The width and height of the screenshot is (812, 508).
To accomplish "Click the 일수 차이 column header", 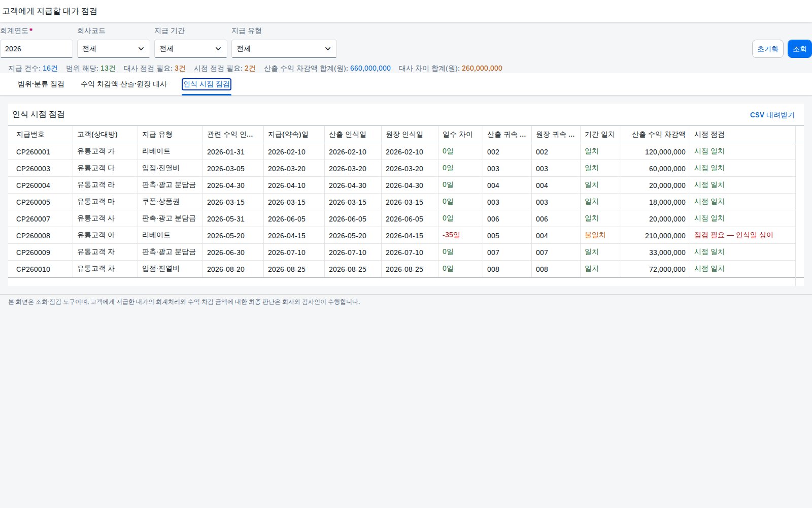I will point(461,135).
